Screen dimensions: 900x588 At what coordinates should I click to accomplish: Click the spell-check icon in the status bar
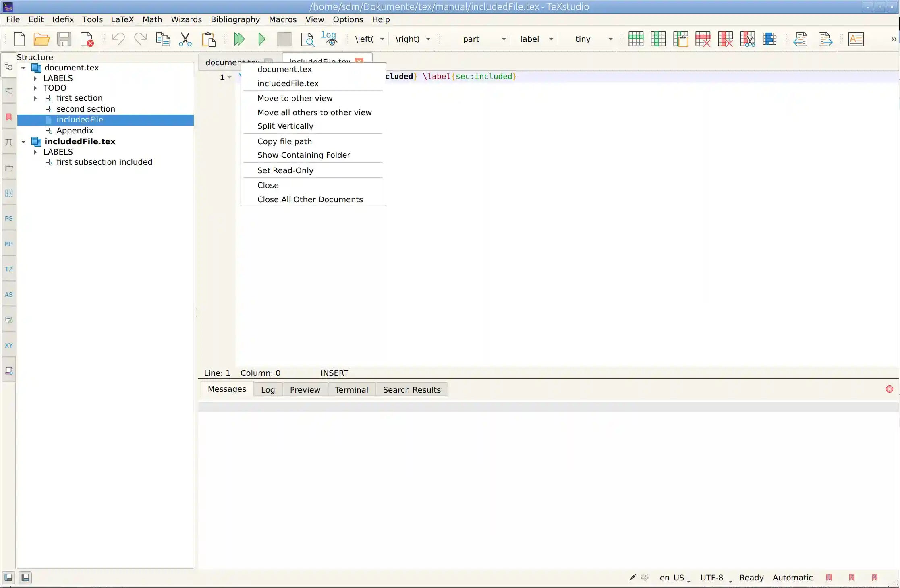[645, 578]
